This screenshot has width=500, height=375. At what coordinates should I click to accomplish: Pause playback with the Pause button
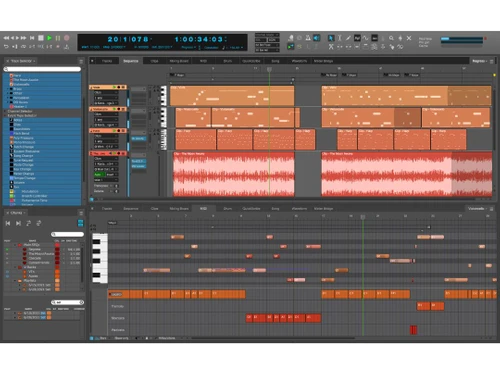(x=58, y=38)
